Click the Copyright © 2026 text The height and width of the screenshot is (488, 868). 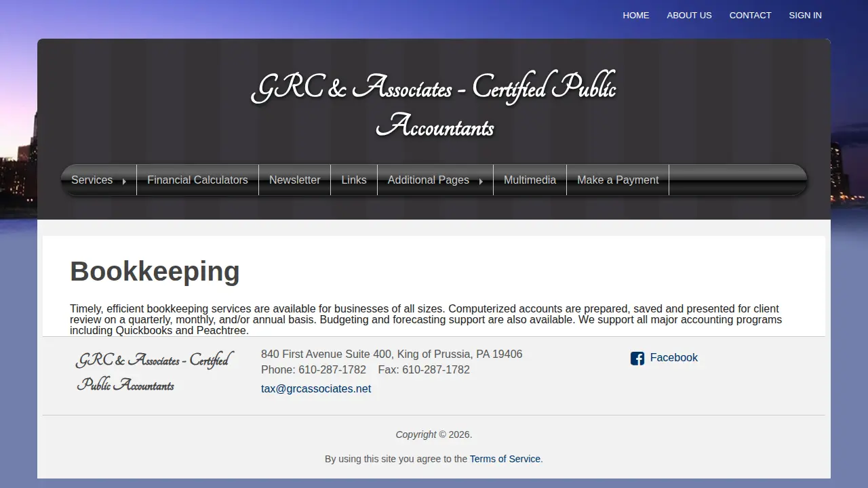pos(434,434)
